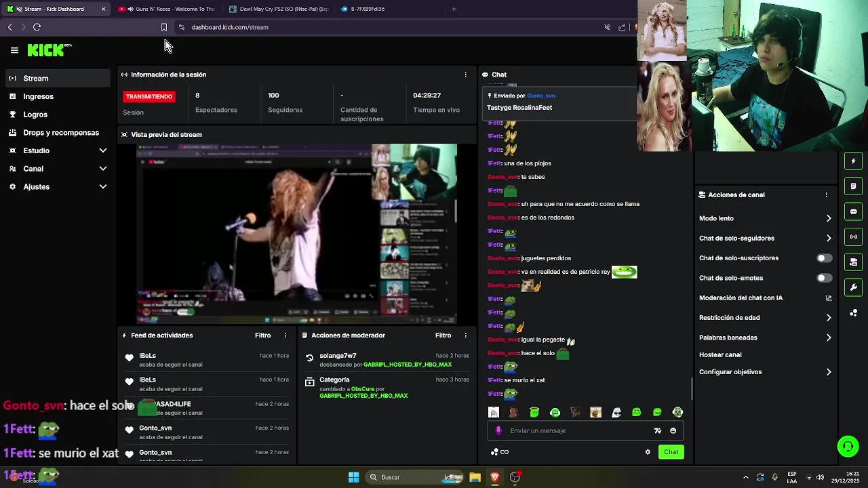Open Modo lento settings arrow
Screen dimensions: 868x488
[829, 218]
